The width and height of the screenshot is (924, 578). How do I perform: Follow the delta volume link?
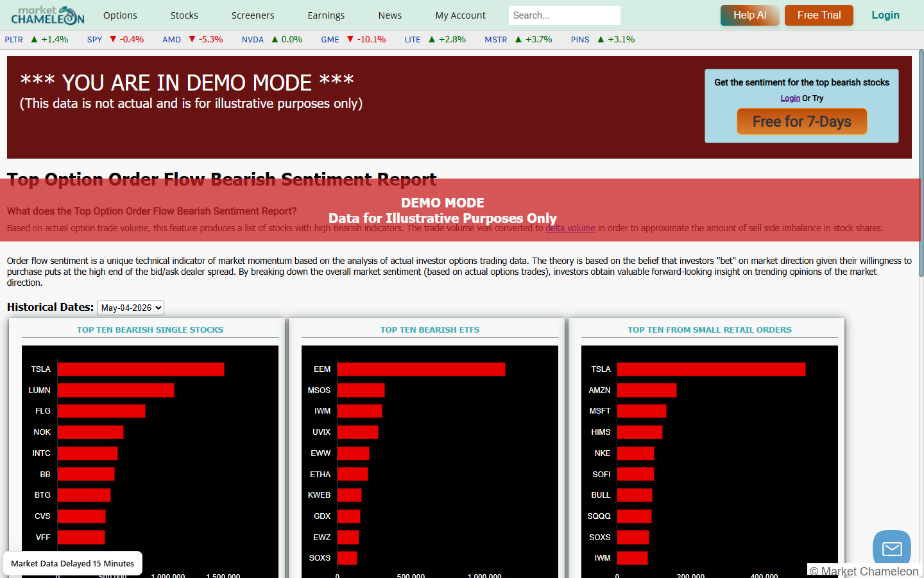pos(570,228)
